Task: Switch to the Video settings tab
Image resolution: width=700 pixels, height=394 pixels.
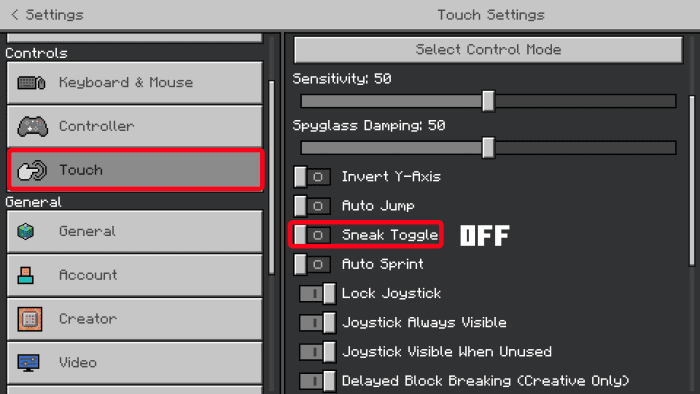Action: pyautogui.click(x=135, y=363)
